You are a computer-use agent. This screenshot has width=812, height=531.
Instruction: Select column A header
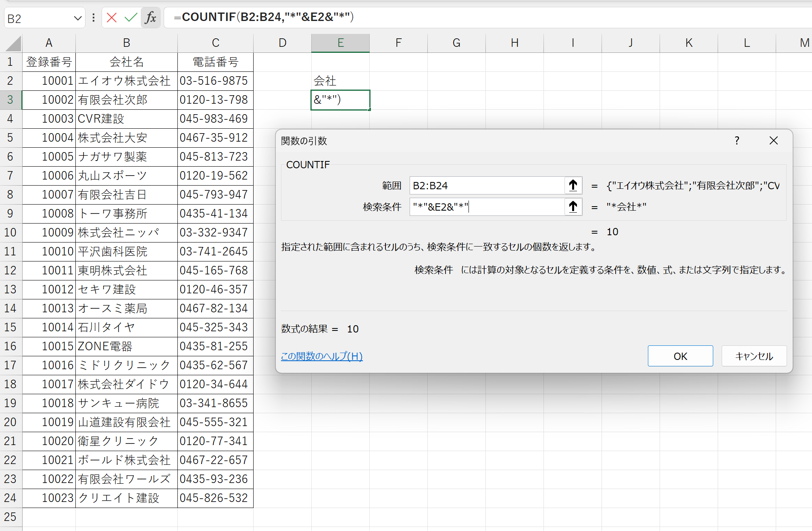(x=49, y=43)
